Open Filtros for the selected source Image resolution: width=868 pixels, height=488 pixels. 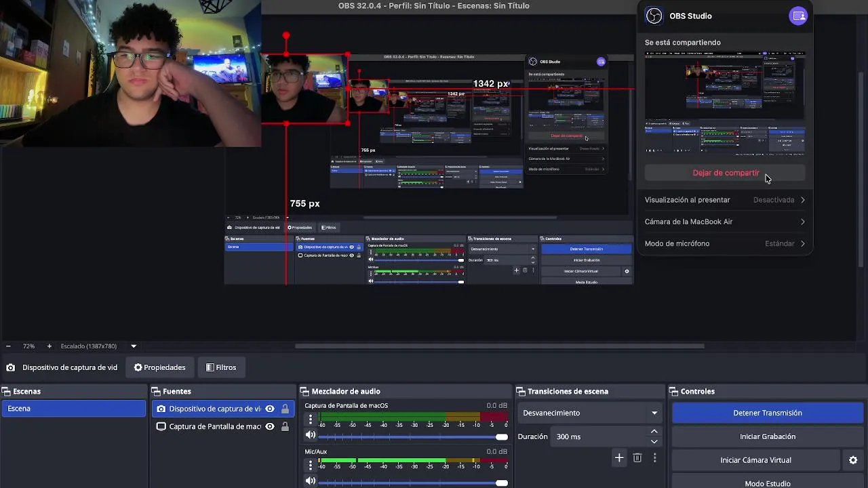coord(221,367)
